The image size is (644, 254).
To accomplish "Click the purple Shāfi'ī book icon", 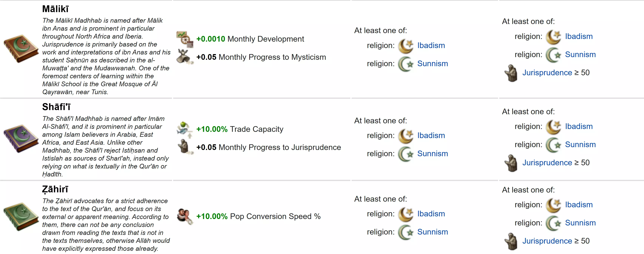I will 21,138.
